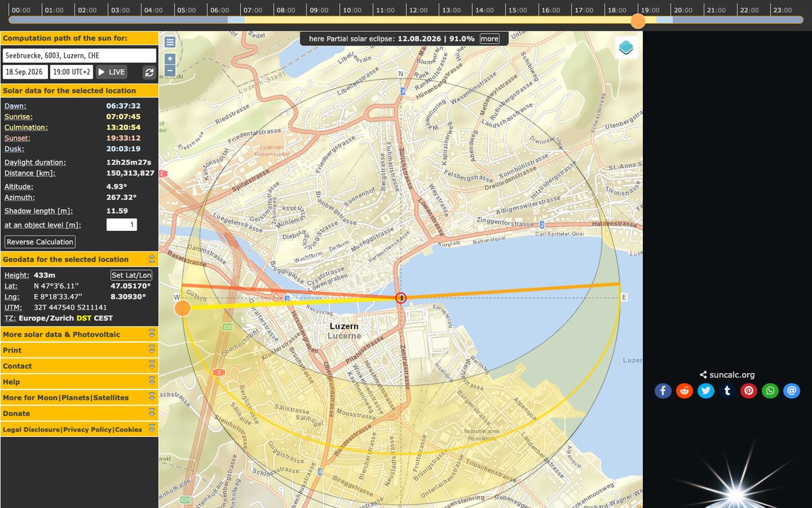Open the time field 19:00 UTC+2
812x508 pixels.
[72, 72]
